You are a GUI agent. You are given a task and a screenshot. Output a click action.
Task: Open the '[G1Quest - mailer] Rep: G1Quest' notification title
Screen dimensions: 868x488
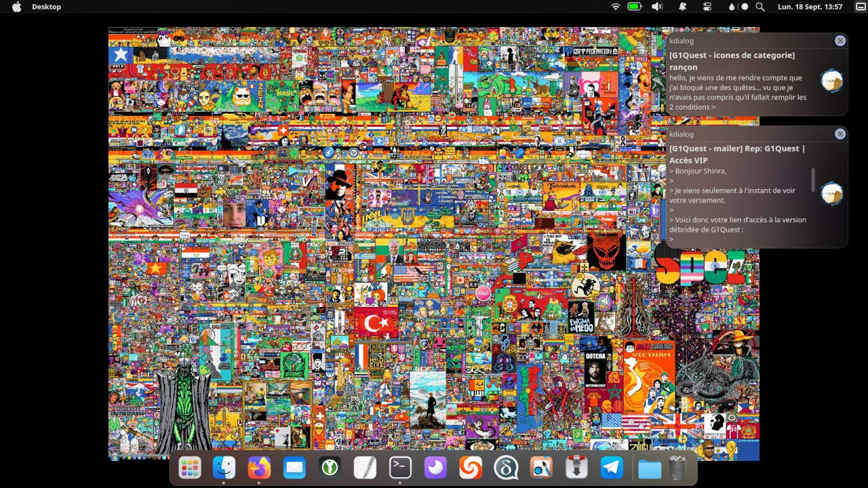737,154
